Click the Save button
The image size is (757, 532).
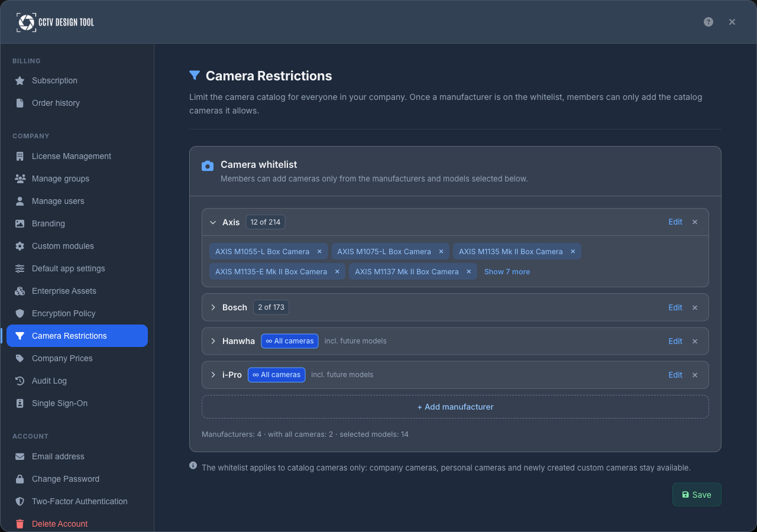[x=697, y=495]
